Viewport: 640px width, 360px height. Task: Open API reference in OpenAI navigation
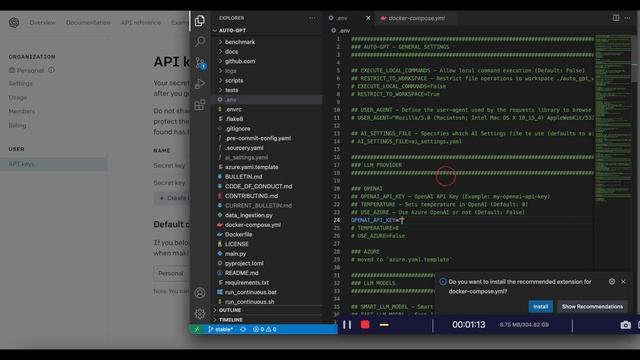coord(141,22)
